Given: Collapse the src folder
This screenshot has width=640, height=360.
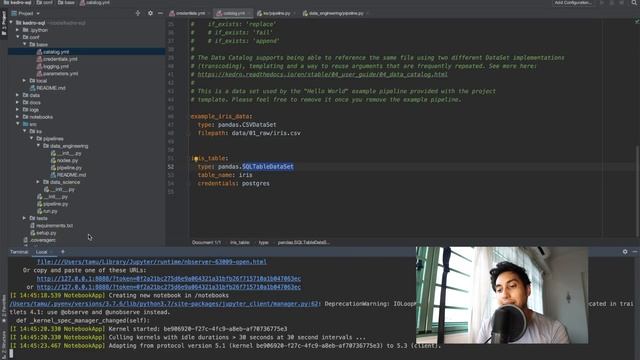Looking at the screenshot, I should [18, 124].
